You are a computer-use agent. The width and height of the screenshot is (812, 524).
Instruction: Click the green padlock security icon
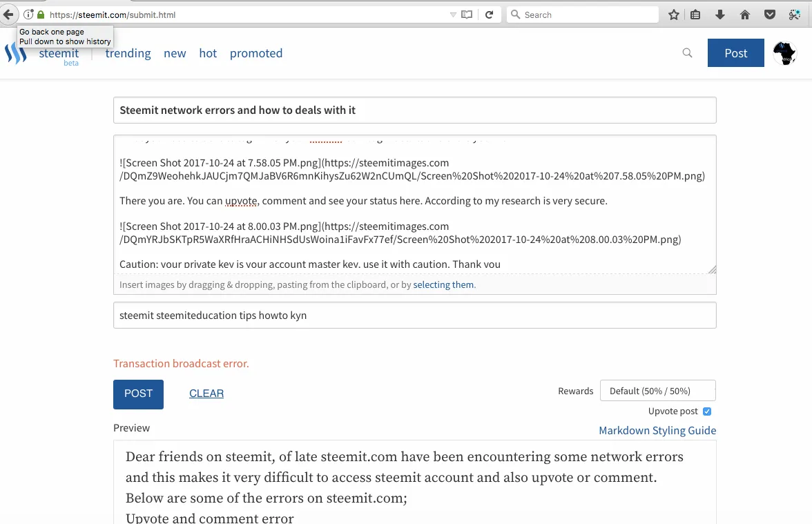point(41,14)
